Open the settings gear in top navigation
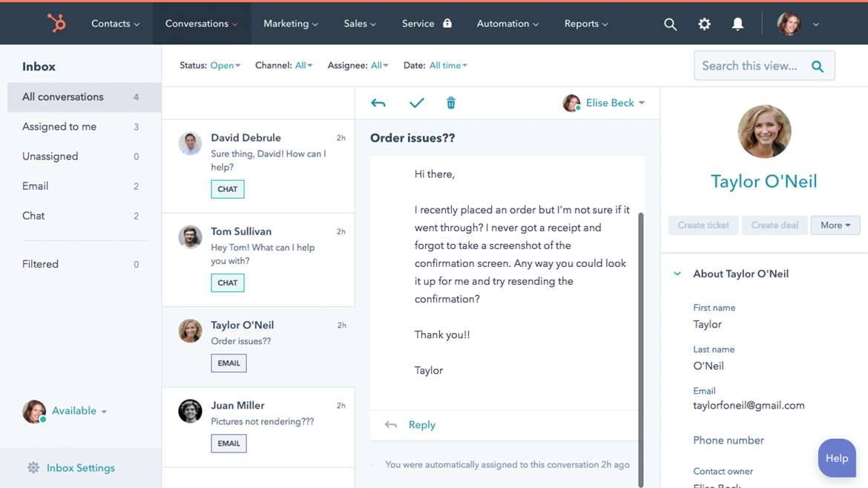Viewport: 868px width, 488px height. (x=703, y=23)
